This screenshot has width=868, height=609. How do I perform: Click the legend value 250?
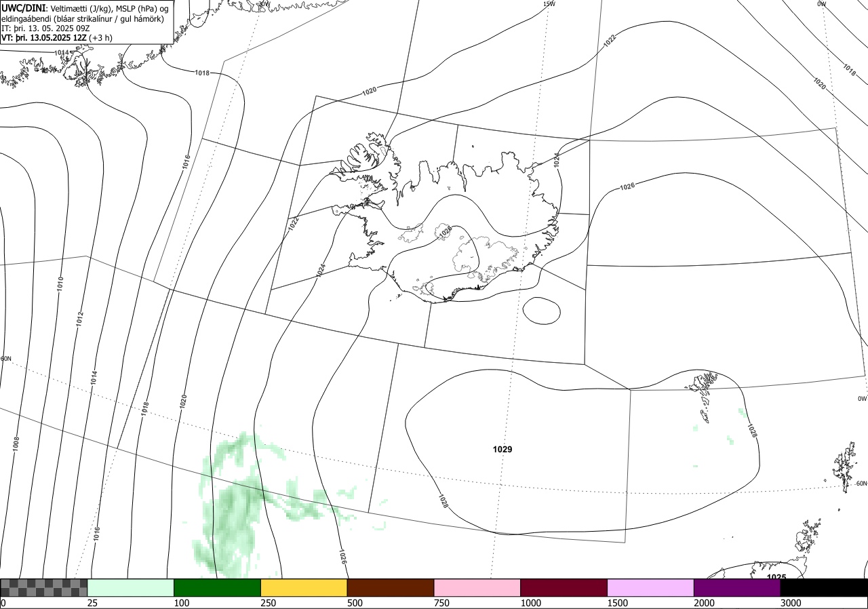tap(269, 603)
